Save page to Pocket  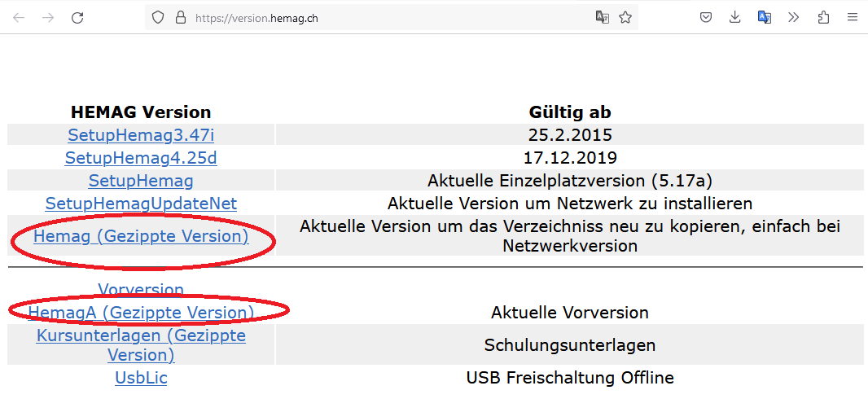click(x=707, y=17)
